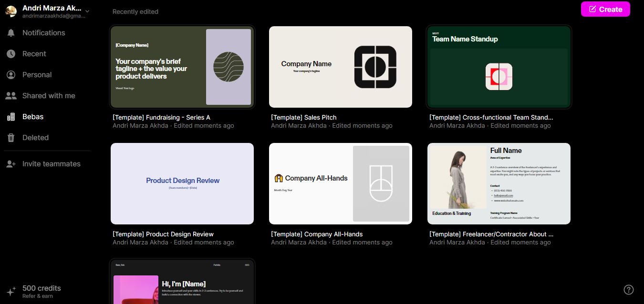Image resolution: width=644 pixels, height=304 pixels.
Task: Click the Shared with me people icon
Action: pos(11,96)
